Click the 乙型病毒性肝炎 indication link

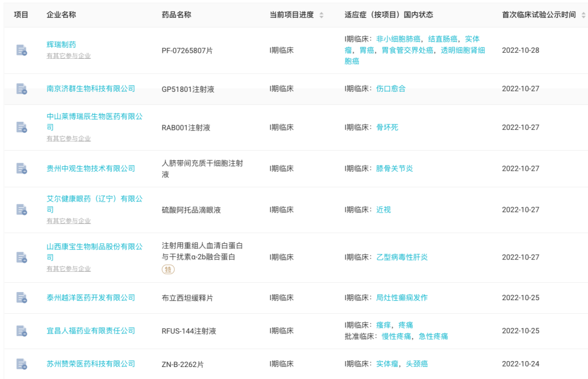[x=402, y=257]
